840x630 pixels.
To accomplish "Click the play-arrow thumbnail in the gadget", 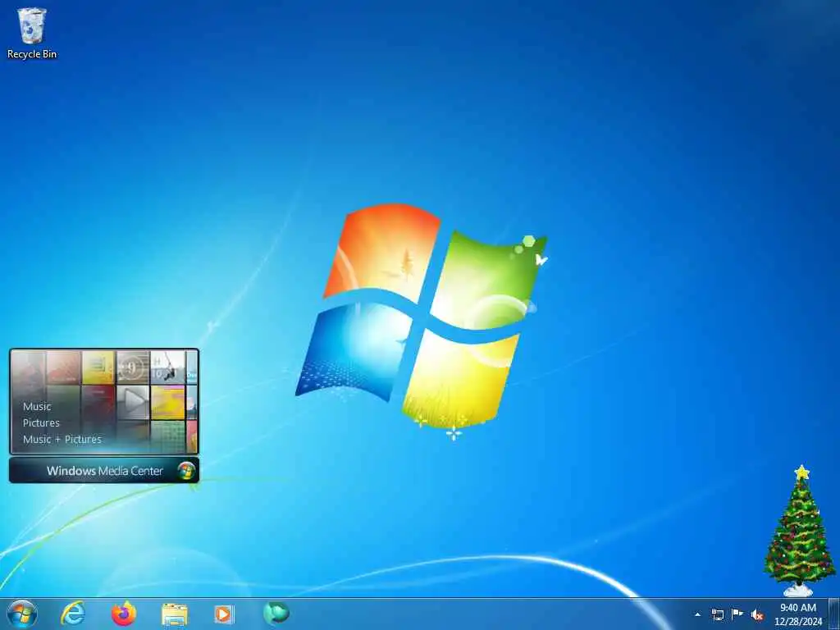I will tap(133, 402).
